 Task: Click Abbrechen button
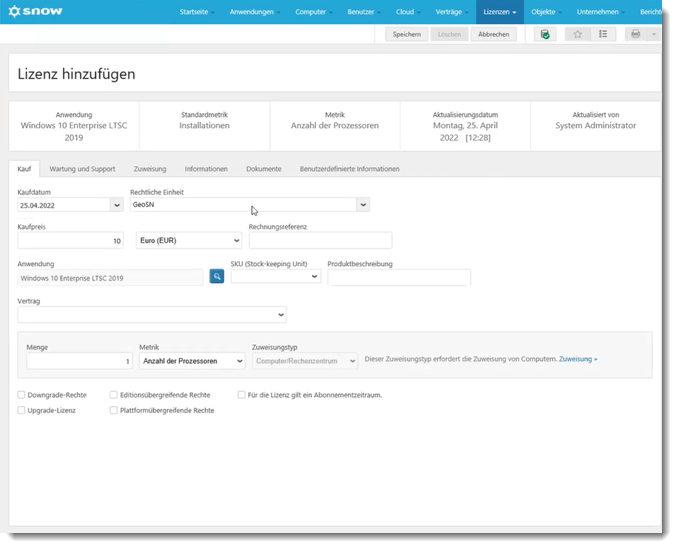[494, 34]
